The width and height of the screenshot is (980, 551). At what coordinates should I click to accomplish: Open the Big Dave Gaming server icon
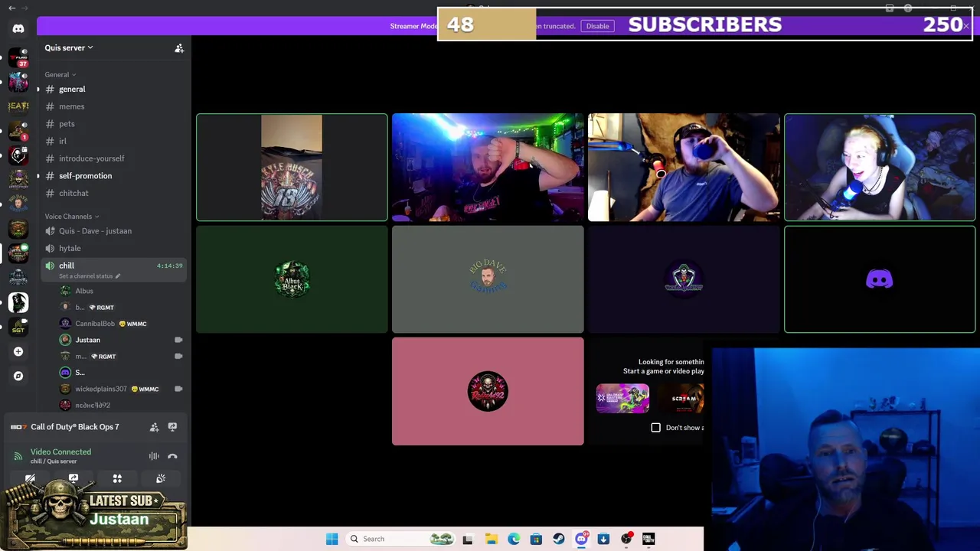click(18, 204)
